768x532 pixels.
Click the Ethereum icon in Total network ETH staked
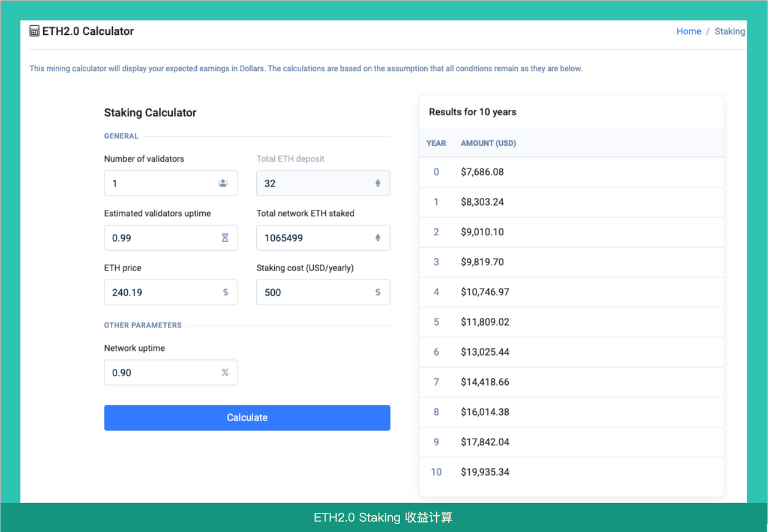(378, 238)
